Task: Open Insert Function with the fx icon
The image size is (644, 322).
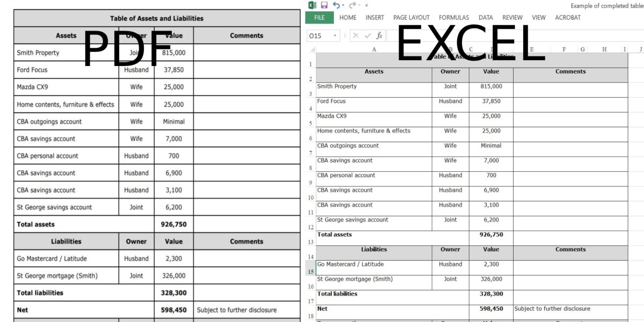Action: pyautogui.click(x=379, y=36)
